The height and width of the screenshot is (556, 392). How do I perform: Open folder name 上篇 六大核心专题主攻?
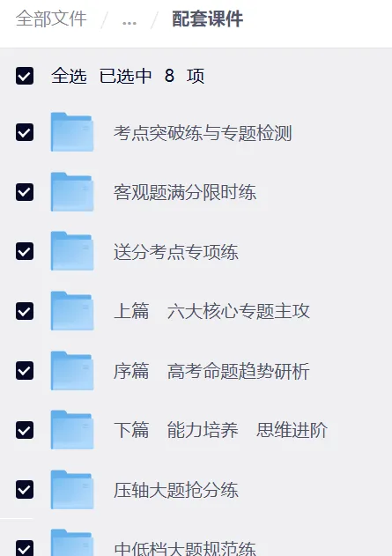pyautogui.click(x=211, y=311)
